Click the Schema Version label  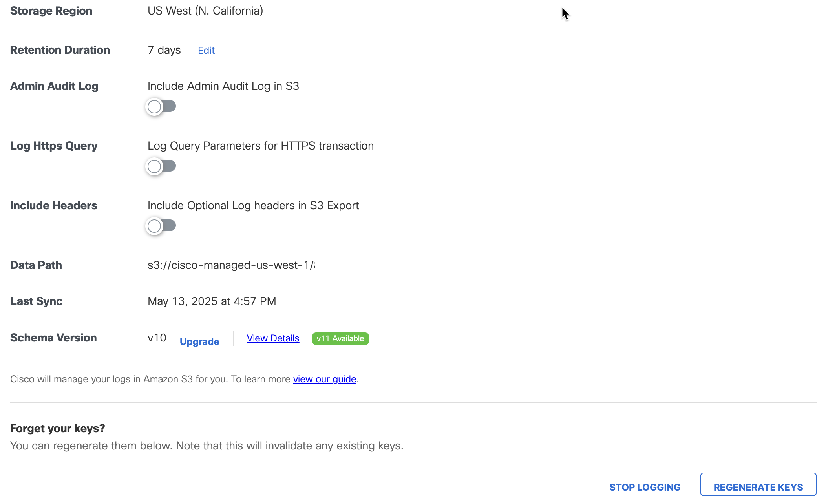(x=53, y=338)
